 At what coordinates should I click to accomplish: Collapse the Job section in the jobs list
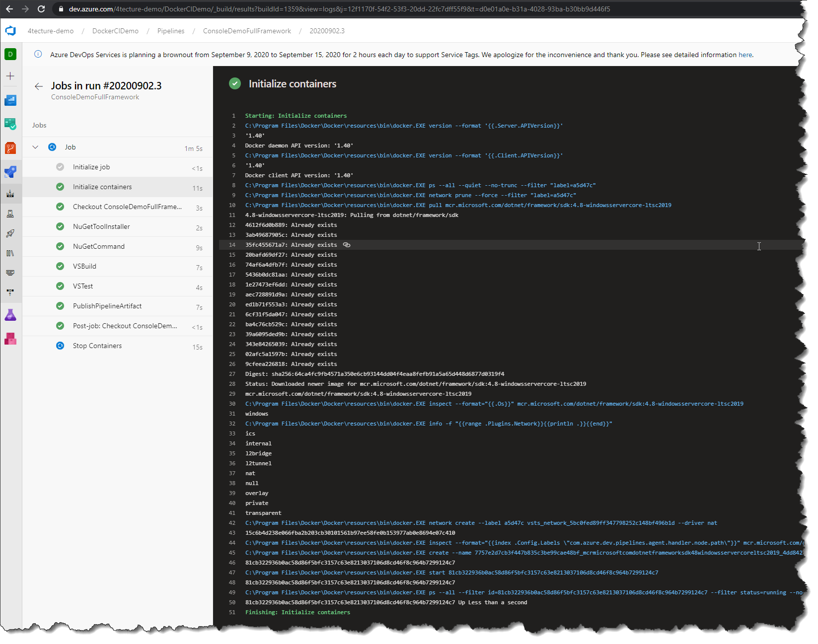tap(35, 147)
